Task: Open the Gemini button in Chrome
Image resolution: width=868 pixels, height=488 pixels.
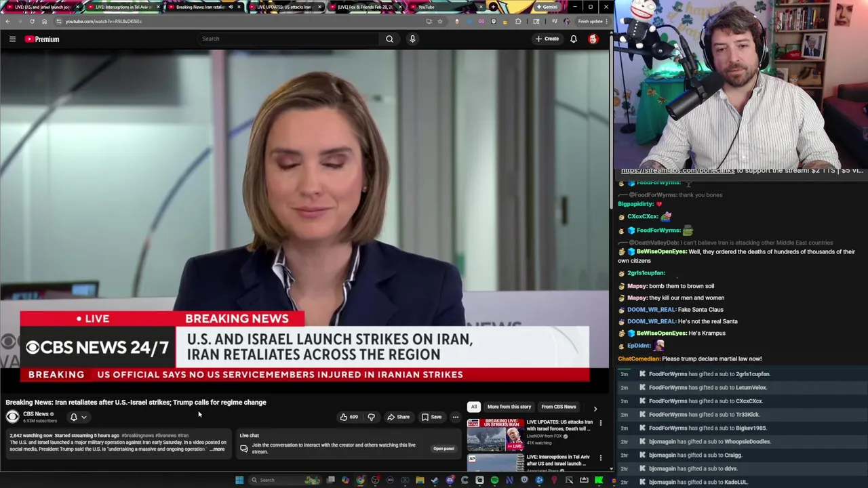Action: point(547,7)
